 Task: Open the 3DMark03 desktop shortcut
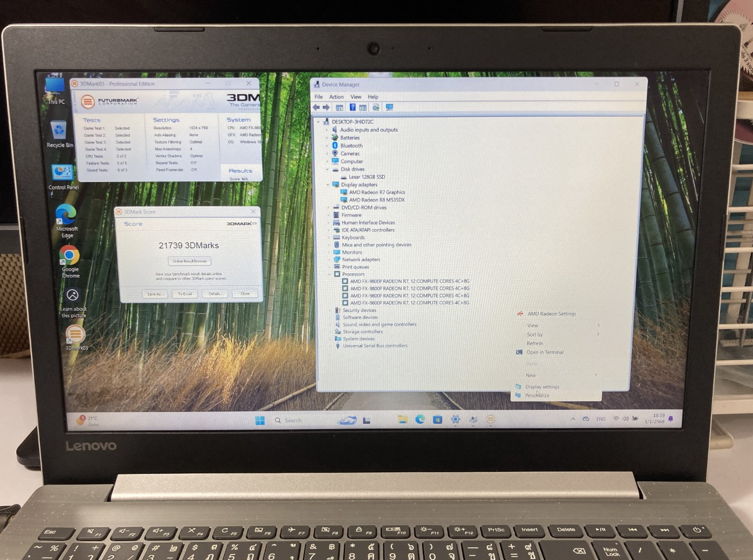[x=75, y=335]
